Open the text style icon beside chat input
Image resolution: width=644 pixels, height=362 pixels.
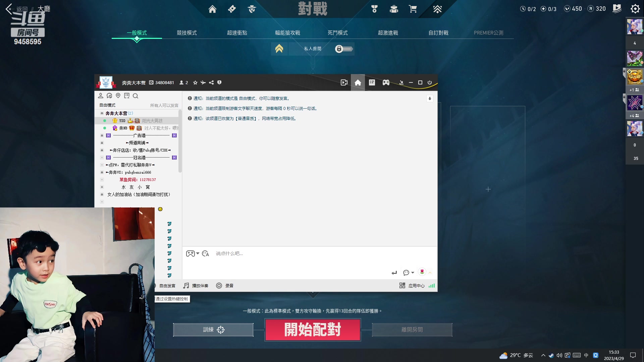click(206, 254)
